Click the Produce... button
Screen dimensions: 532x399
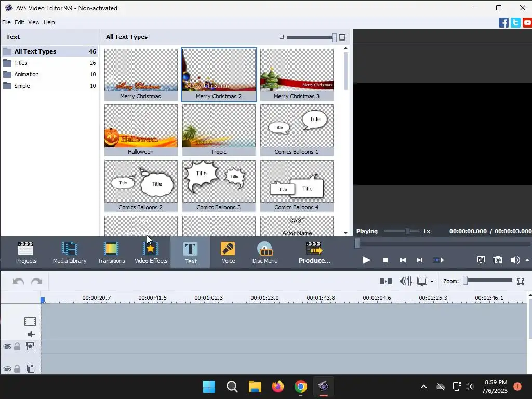(x=314, y=252)
